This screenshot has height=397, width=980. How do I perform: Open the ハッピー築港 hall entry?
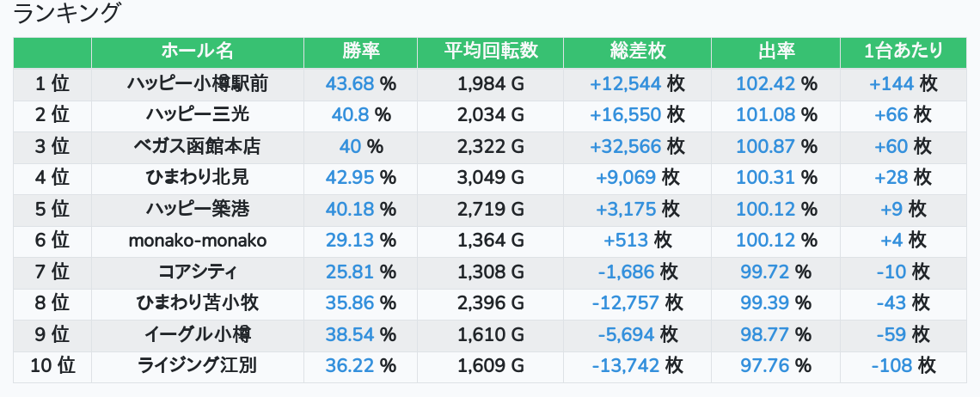(198, 209)
